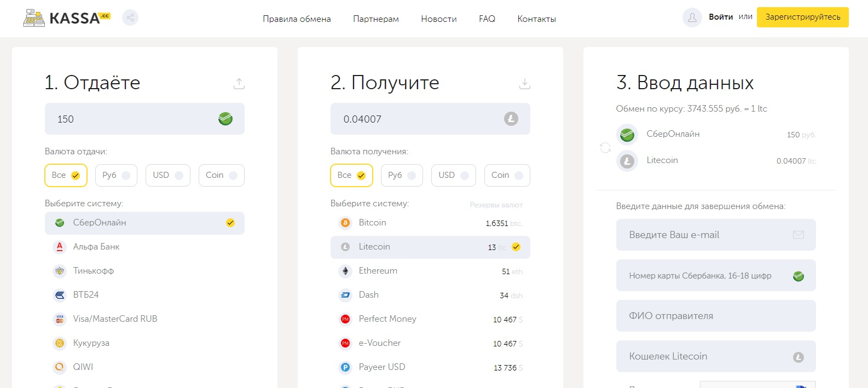Choose Perfect Money in the receive list

[430, 319]
